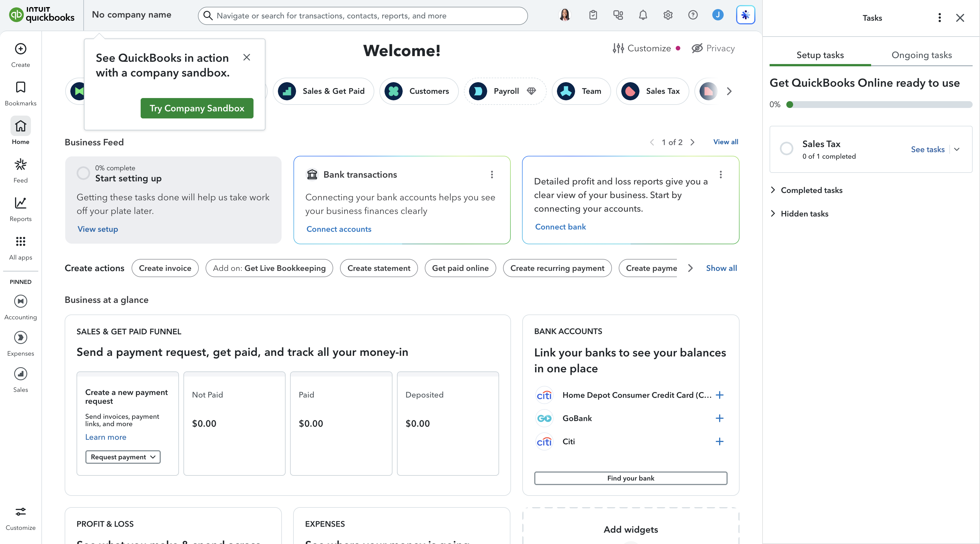Click Try Company Sandbox button
This screenshot has width=980, height=544.
tap(197, 108)
